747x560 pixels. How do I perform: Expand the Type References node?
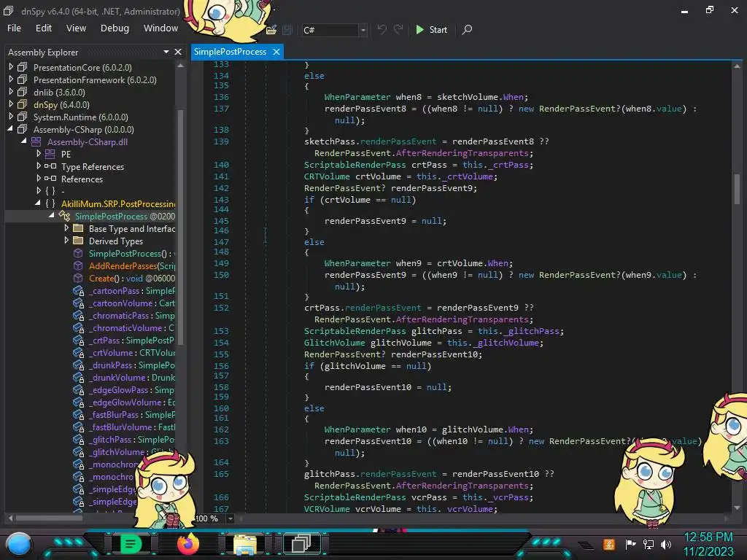point(39,166)
